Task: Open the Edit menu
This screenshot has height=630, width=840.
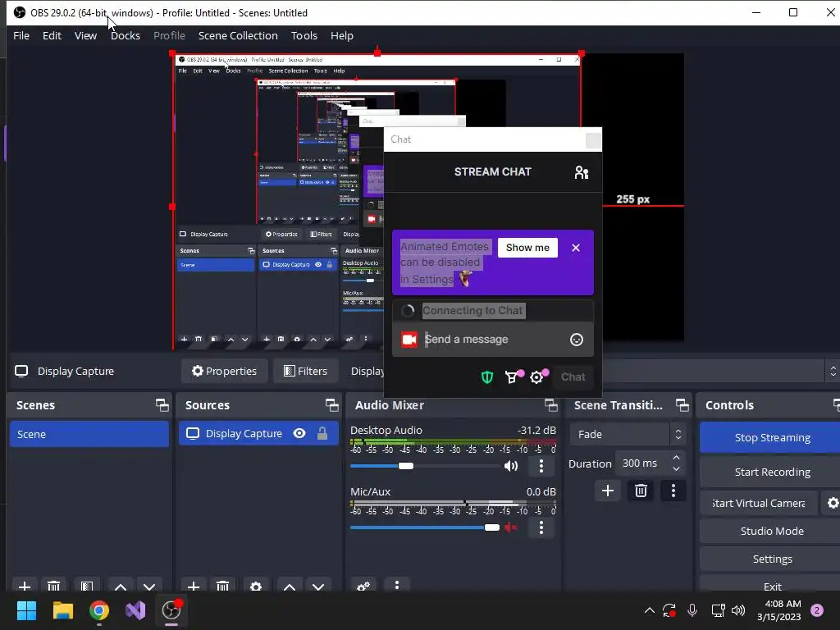Action: pyautogui.click(x=52, y=35)
